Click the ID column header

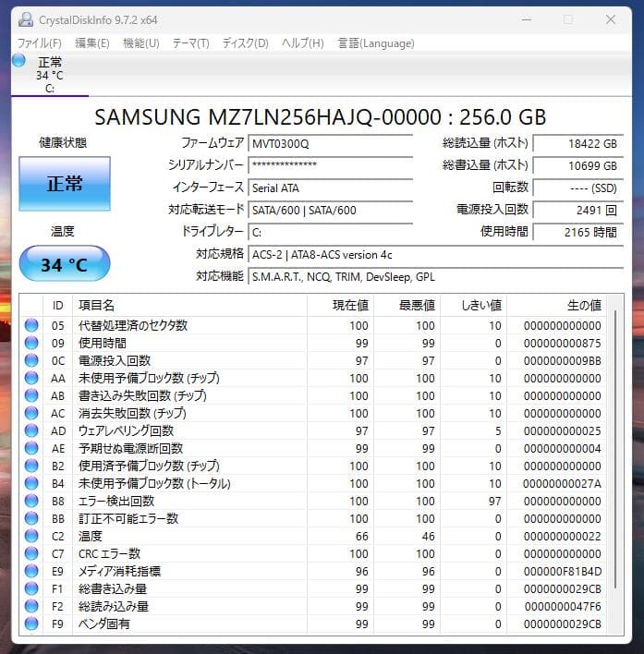pyautogui.click(x=58, y=306)
